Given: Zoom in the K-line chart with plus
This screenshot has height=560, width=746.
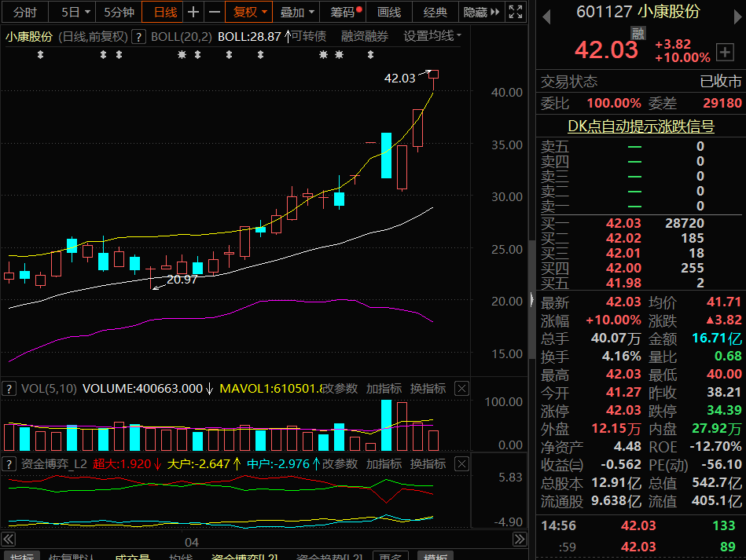Looking at the screenshot, I should [x=193, y=12].
